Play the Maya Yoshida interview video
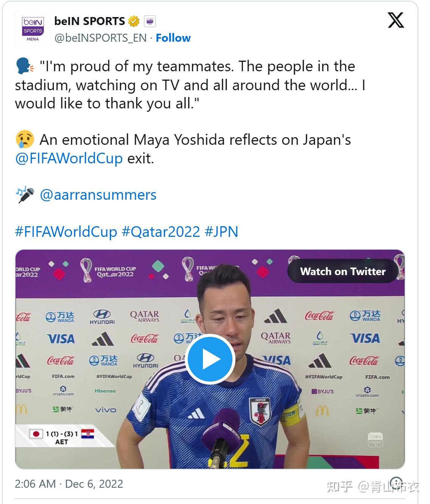Image resolution: width=430 pixels, height=504 pixels. tap(210, 358)
